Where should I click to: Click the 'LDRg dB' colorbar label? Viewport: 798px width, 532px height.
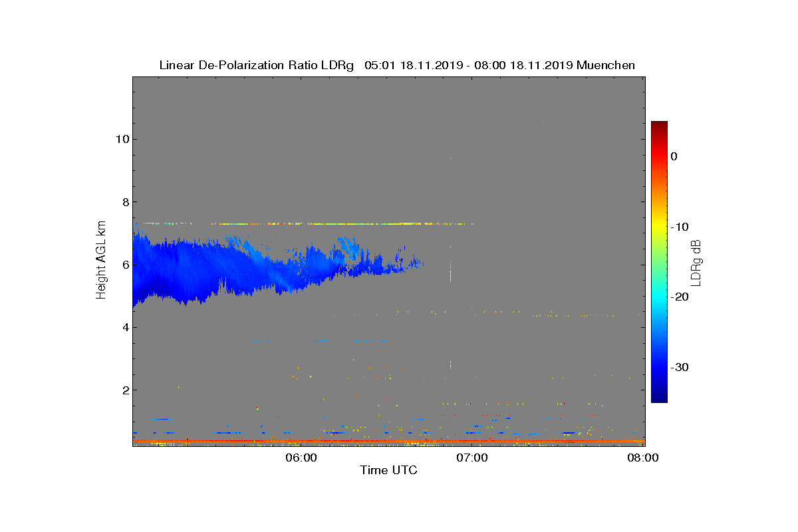[x=696, y=262]
